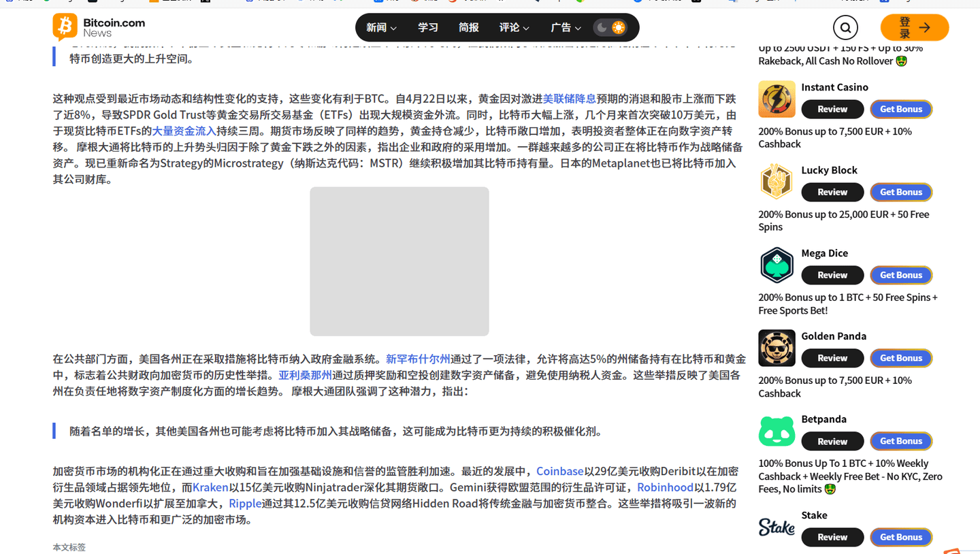Get Bonus for Lucky Block
The height and width of the screenshot is (554, 980).
(901, 192)
